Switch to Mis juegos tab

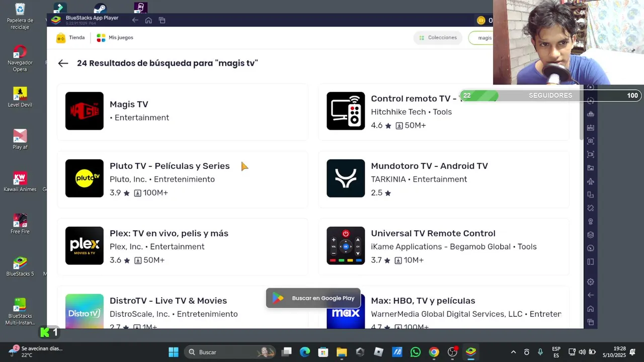pos(115,38)
